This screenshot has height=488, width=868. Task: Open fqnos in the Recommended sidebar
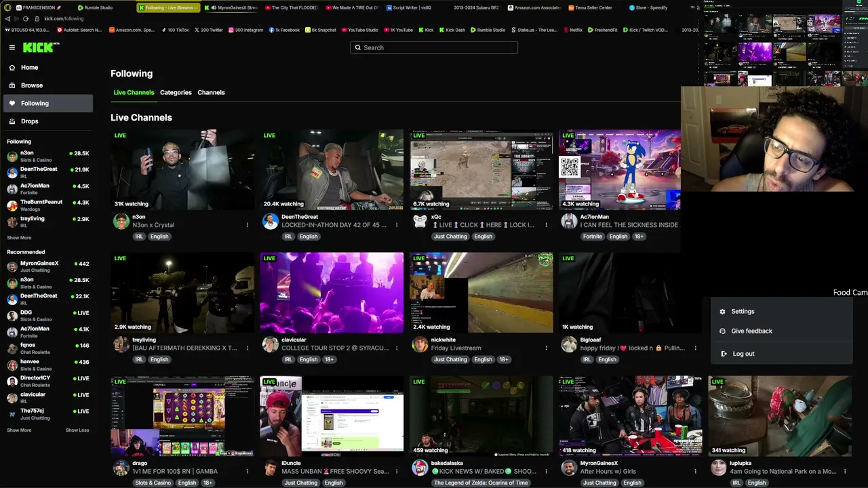pyautogui.click(x=48, y=348)
